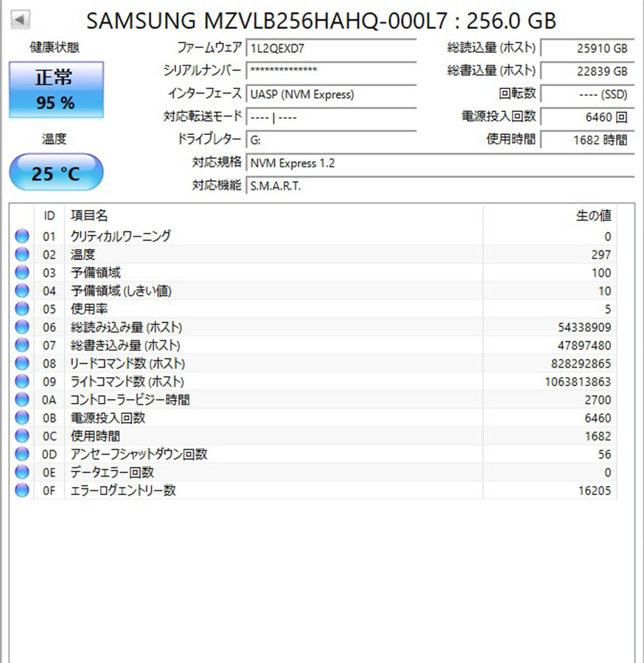Click the raw value 56
The image size is (644, 663).
coord(605,455)
